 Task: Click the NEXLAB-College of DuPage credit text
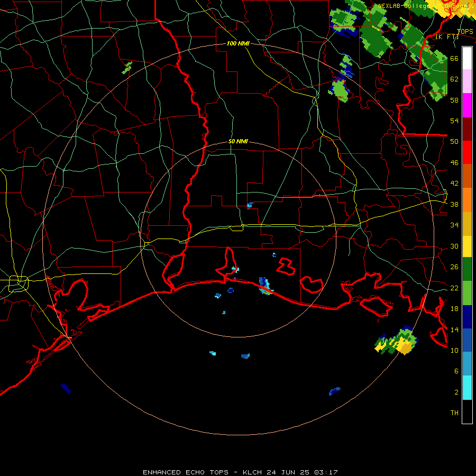pos(426,6)
